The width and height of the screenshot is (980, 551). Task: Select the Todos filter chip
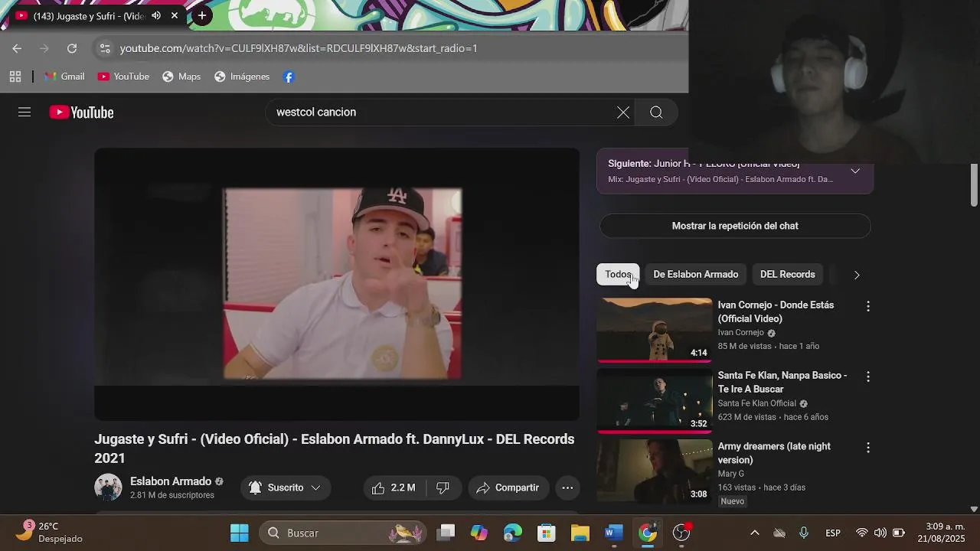(x=618, y=274)
